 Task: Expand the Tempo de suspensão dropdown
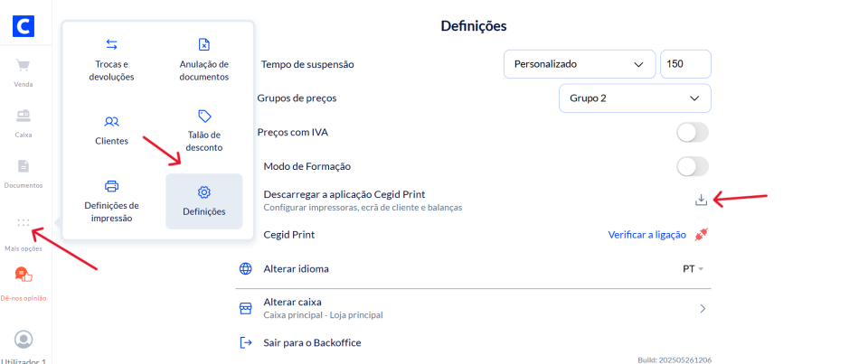(579, 64)
